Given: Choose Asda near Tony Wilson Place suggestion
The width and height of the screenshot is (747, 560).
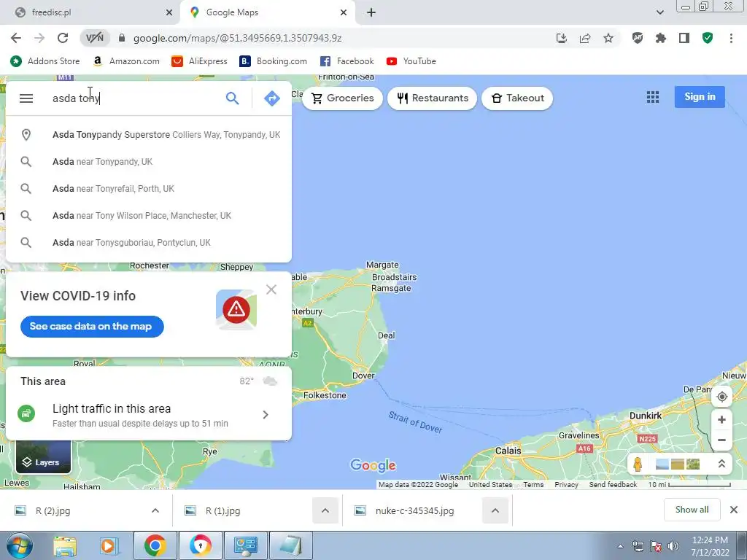Looking at the screenshot, I should [149, 216].
